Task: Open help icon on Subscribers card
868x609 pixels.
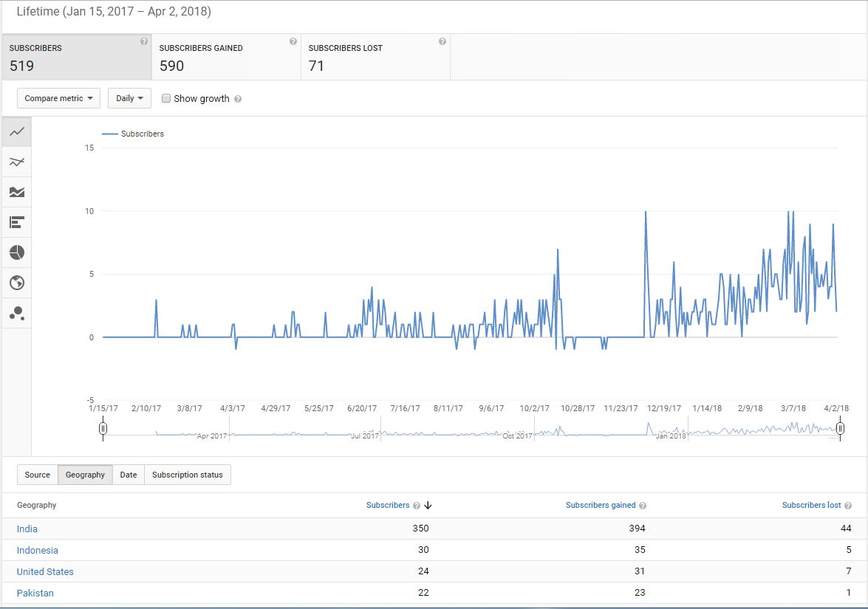Action: tap(144, 41)
